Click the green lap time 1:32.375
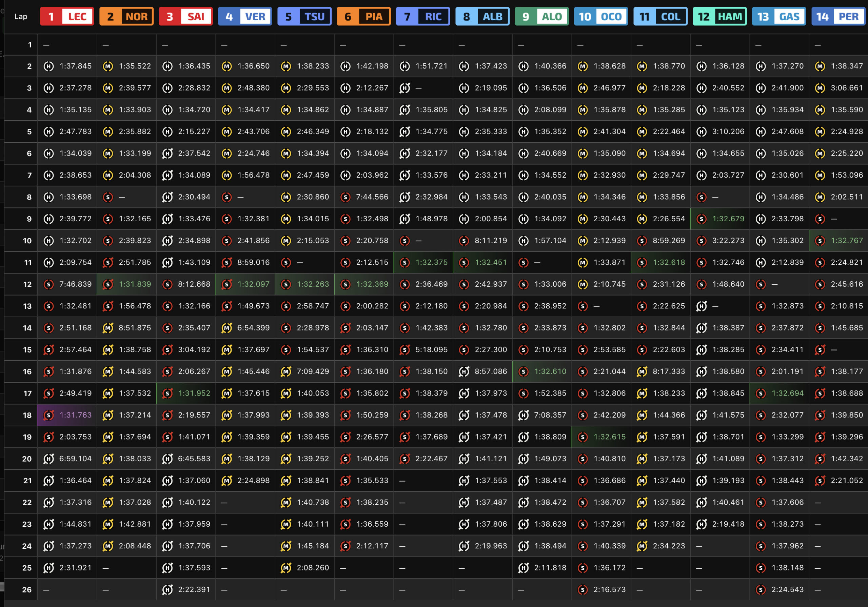Viewport: 868px width, 607px height. tap(431, 262)
